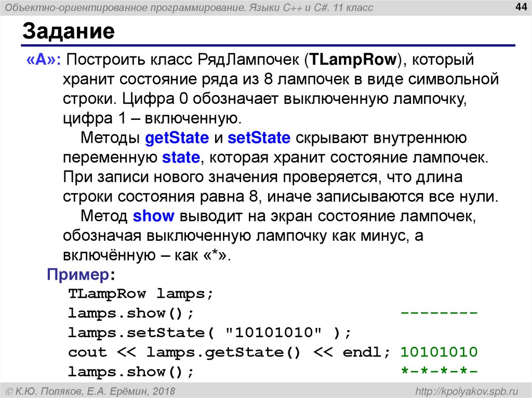Click text "включённую – как «*»."
532x398 pixels.
[x=147, y=255]
